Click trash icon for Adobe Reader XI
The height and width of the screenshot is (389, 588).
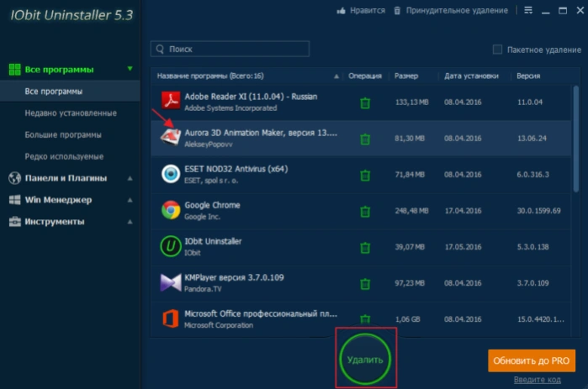click(365, 103)
